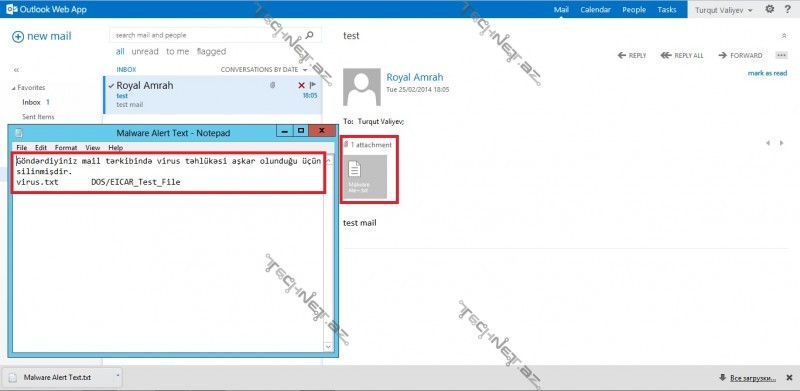Forward the test message
Viewport: 800px width, 391px height.
(x=740, y=55)
